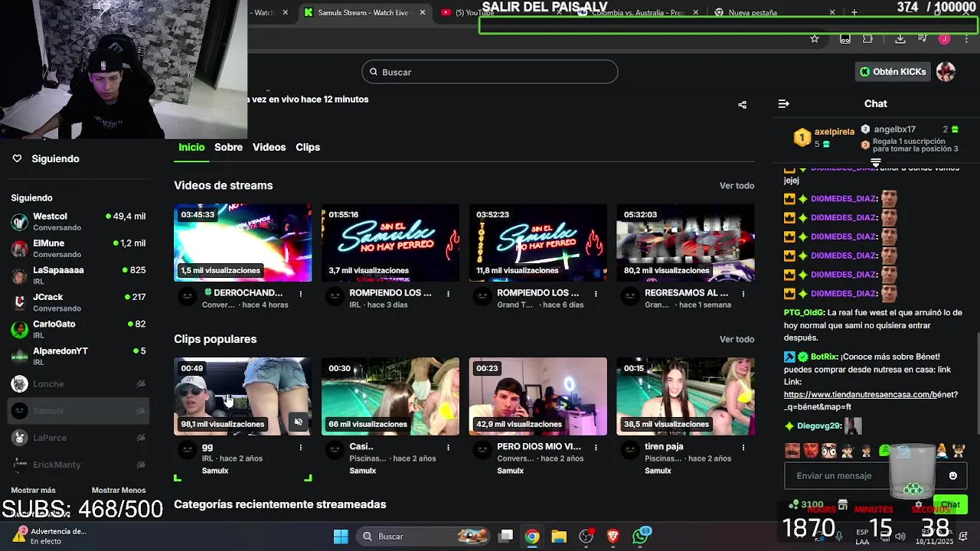Open options for the tiren paja clip

click(x=743, y=447)
